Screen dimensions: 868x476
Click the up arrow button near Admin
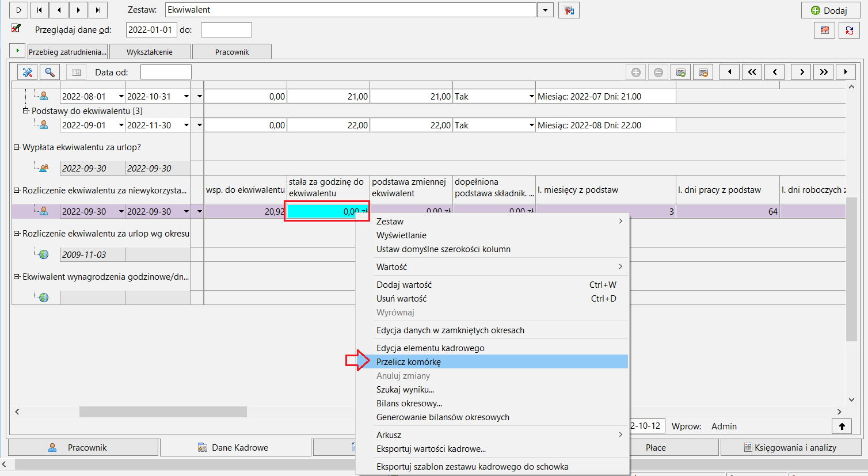pos(842,426)
